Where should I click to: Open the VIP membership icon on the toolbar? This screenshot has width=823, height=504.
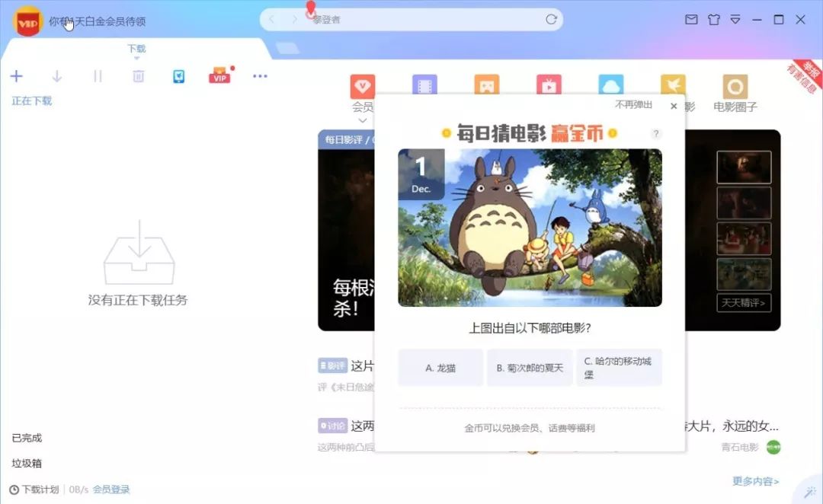click(x=219, y=76)
